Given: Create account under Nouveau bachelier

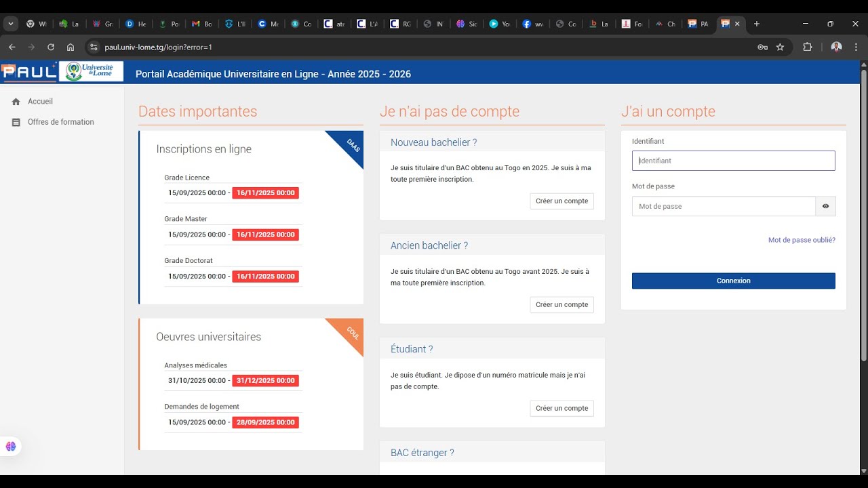Looking at the screenshot, I should click(561, 201).
